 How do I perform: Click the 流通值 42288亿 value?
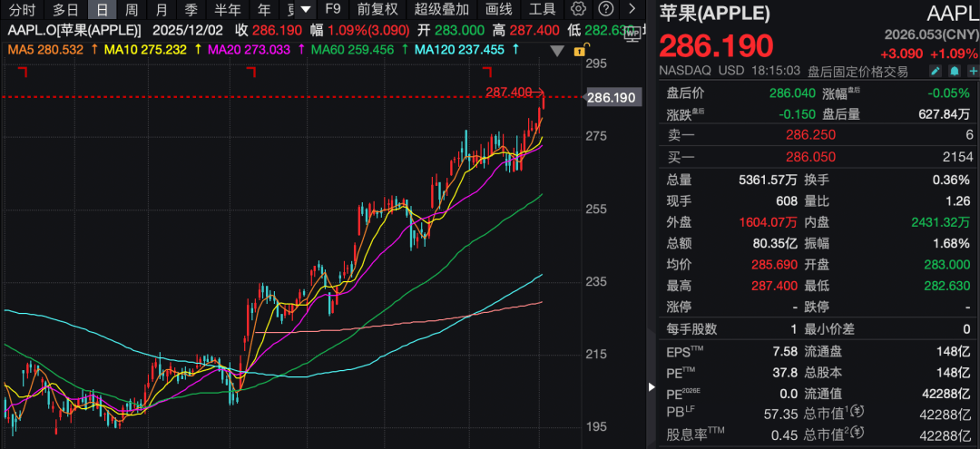click(x=946, y=394)
